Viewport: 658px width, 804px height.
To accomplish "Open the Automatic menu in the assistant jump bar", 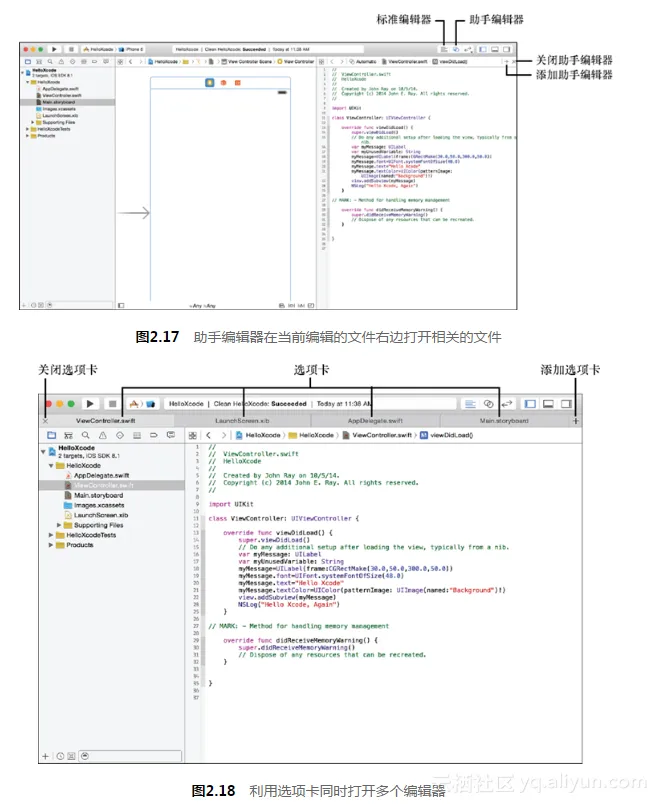I will 363,62.
